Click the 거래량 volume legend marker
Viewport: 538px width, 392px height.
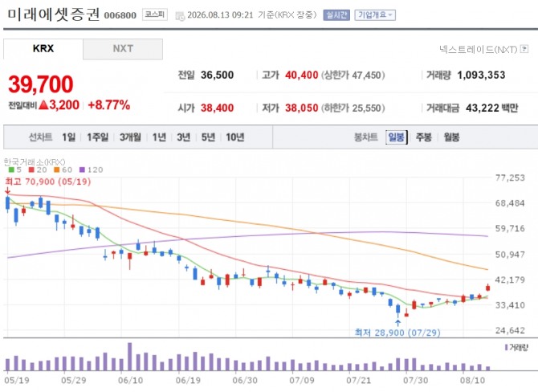(516, 348)
